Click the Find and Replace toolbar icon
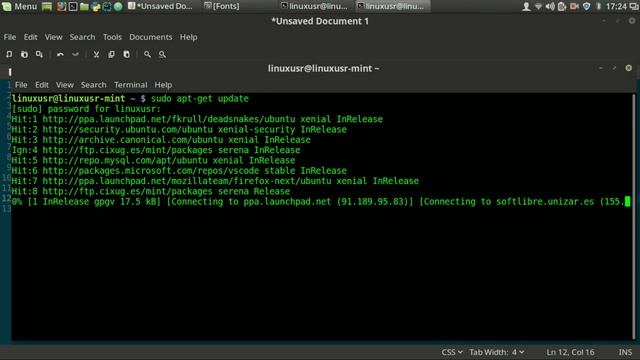Viewport: 640px width, 360px height. tap(162, 54)
